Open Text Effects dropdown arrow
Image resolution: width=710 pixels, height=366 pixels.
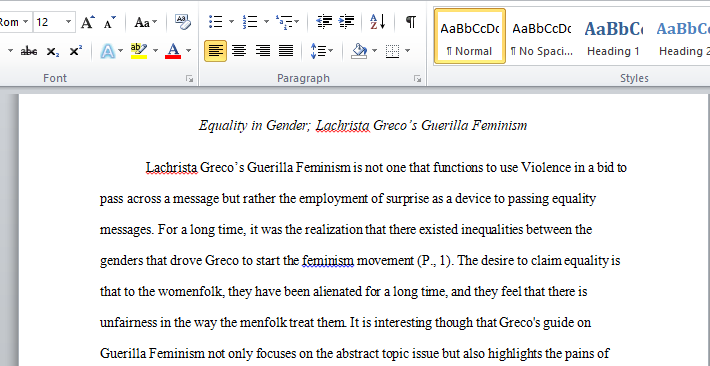click(x=120, y=51)
